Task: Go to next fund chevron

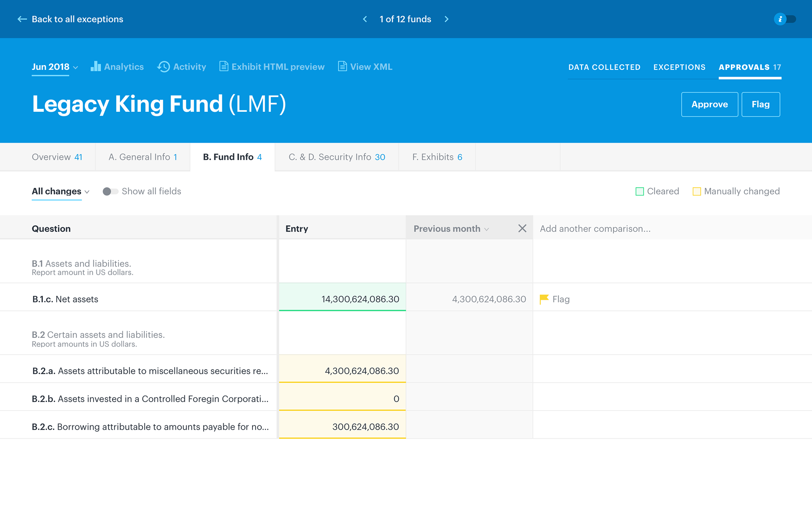Action: click(447, 19)
